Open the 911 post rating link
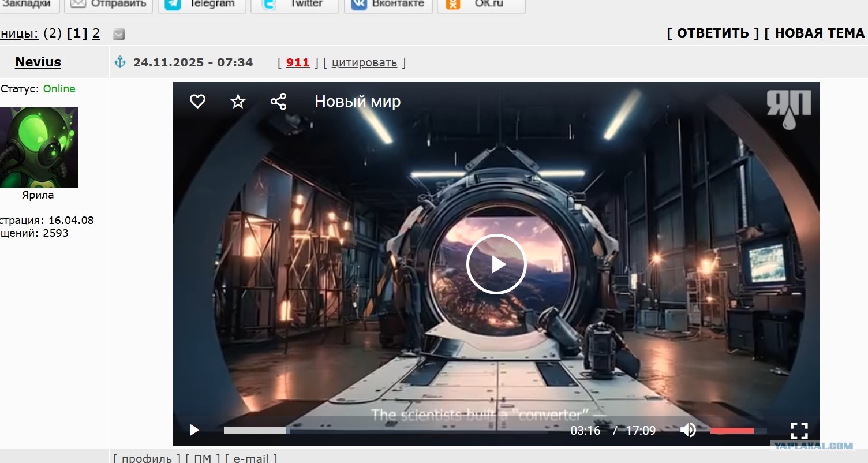868x463 pixels. (298, 62)
